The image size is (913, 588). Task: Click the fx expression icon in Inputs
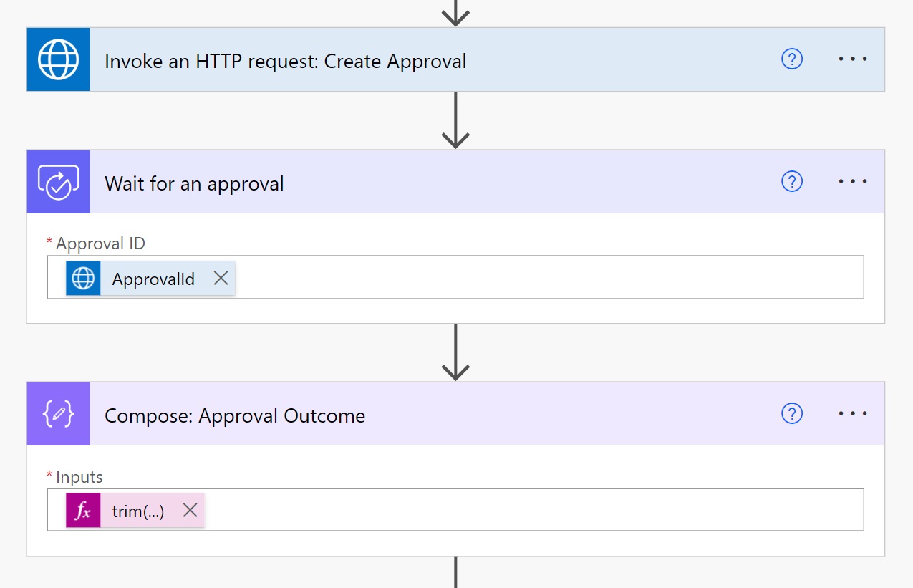(83, 511)
